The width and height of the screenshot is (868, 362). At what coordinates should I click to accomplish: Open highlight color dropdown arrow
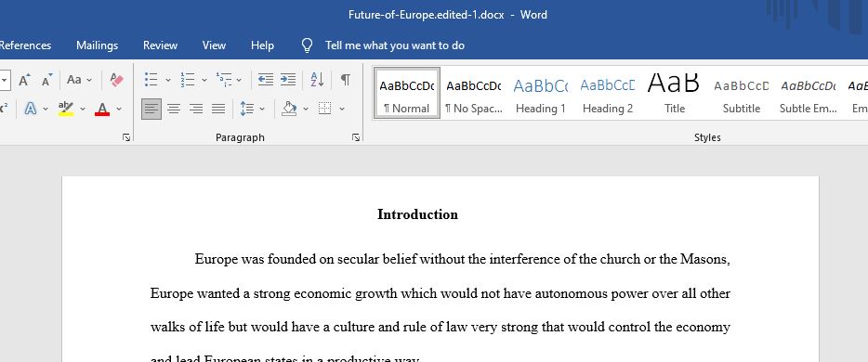coord(83,109)
